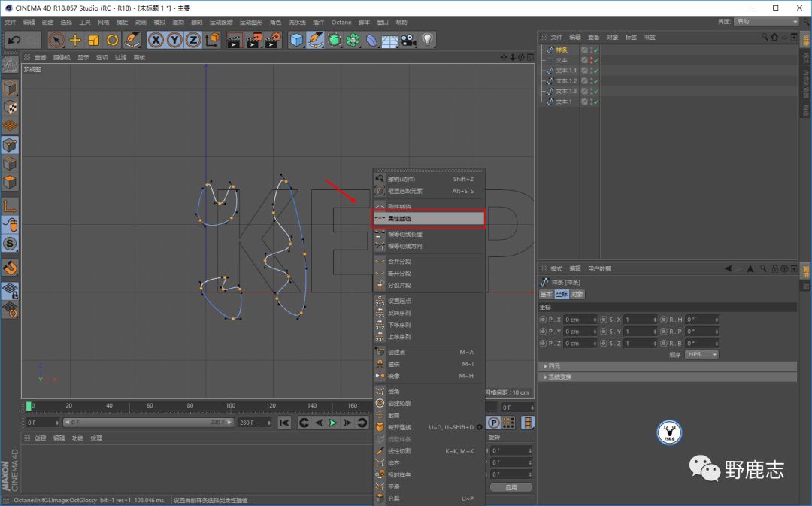Viewport: 812px width, 506px height.
Task: Select the Move tool in top toolbar
Action: tap(75, 40)
